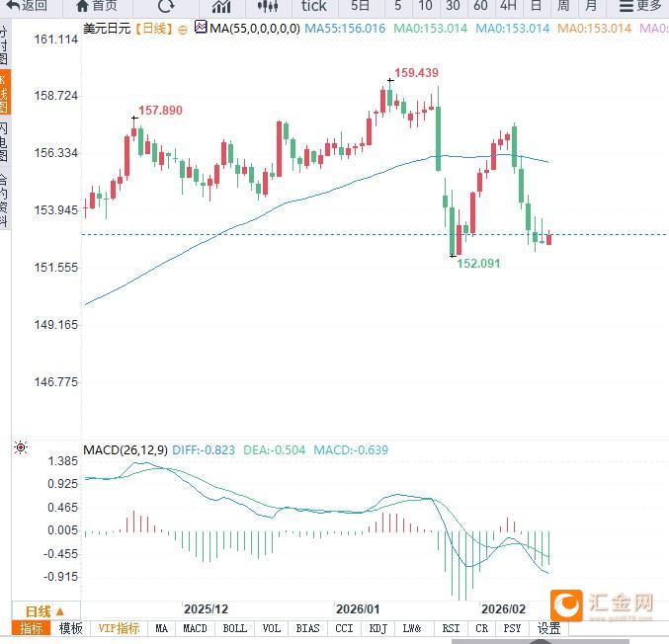The height and width of the screenshot is (644, 669).
Task: Expand the 日线 period selector at bottom
Action: pos(44,611)
